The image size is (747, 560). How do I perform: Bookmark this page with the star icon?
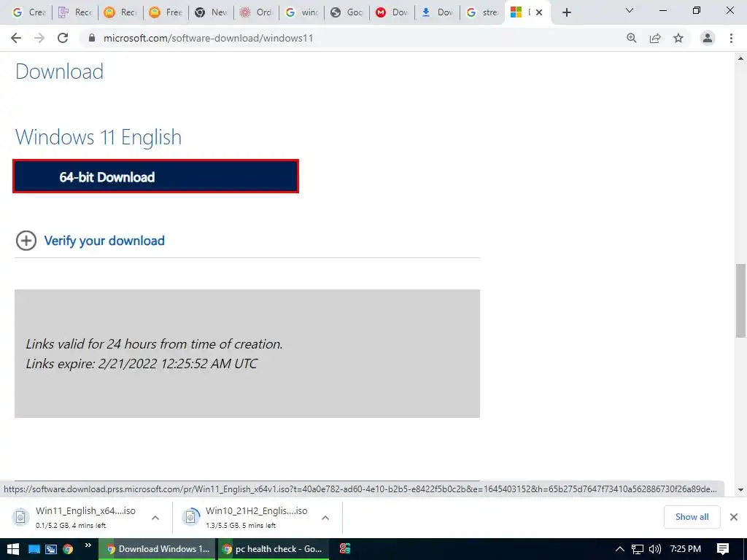tap(678, 38)
